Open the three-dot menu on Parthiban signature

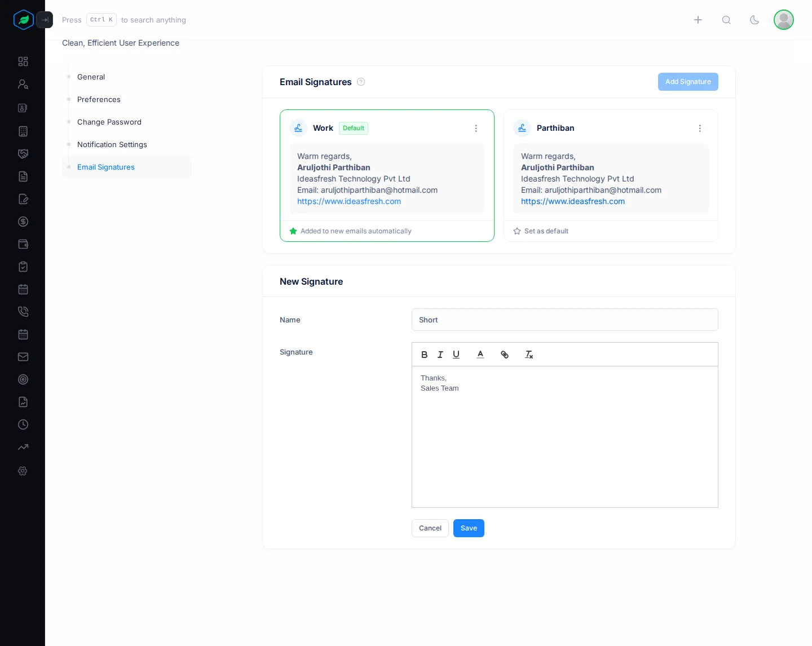(x=700, y=129)
